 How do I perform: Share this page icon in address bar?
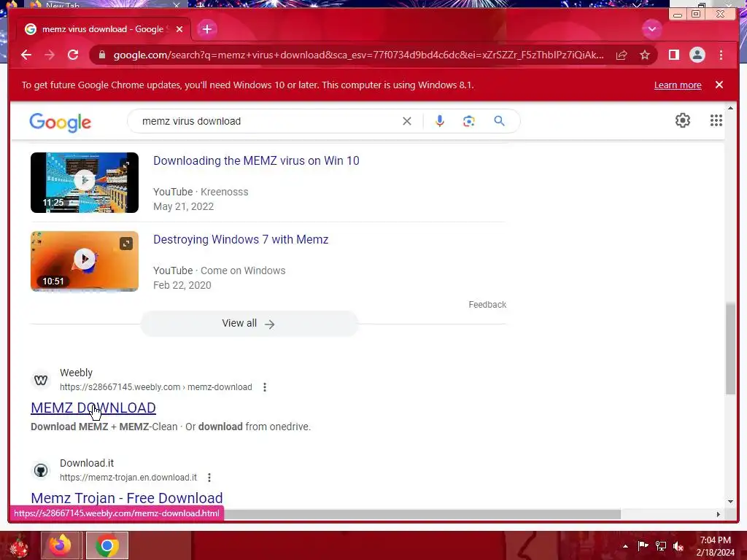622,55
